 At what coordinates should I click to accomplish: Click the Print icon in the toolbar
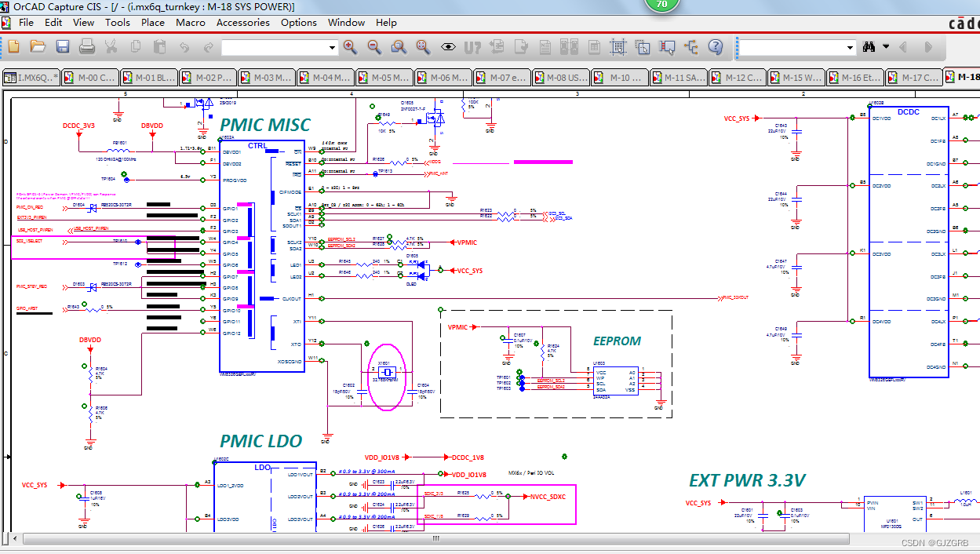click(x=87, y=47)
